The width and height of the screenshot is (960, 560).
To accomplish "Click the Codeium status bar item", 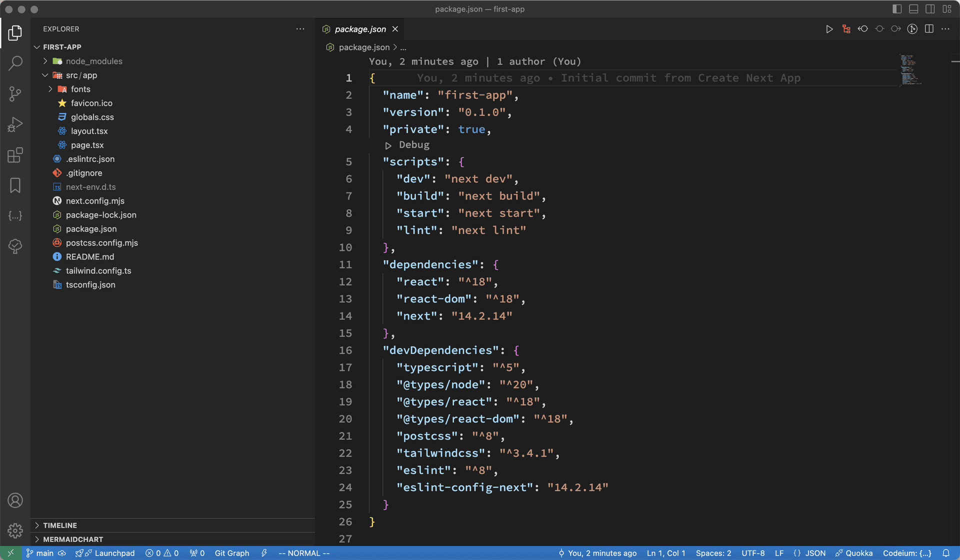I will tap(907, 553).
